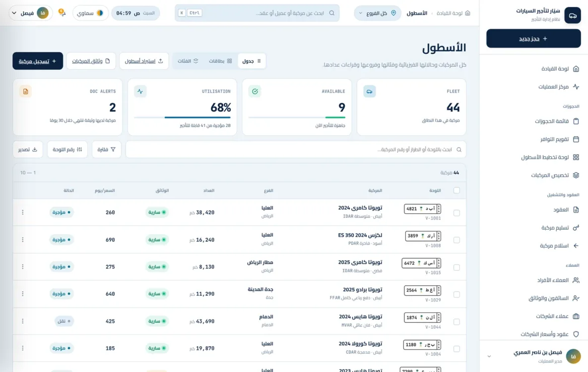The image size is (588, 372).
Task: Open the فلترة filter button
Action: pyautogui.click(x=107, y=150)
